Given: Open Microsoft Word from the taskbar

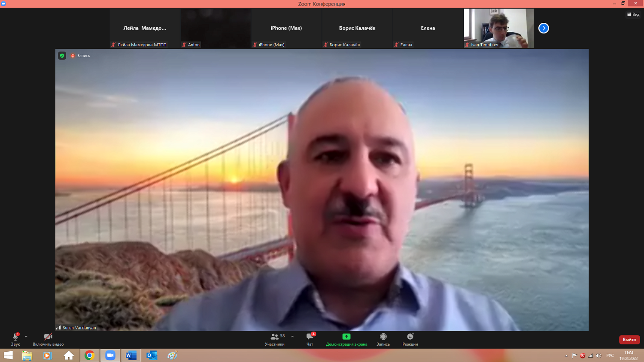Looking at the screenshot, I should pyautogui.click(x=131, y=355).
